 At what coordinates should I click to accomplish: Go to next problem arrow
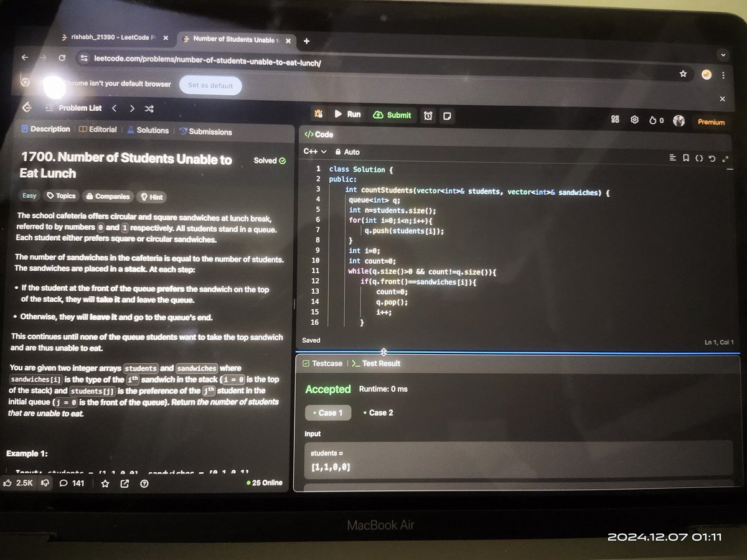click(x=132, y=108)
